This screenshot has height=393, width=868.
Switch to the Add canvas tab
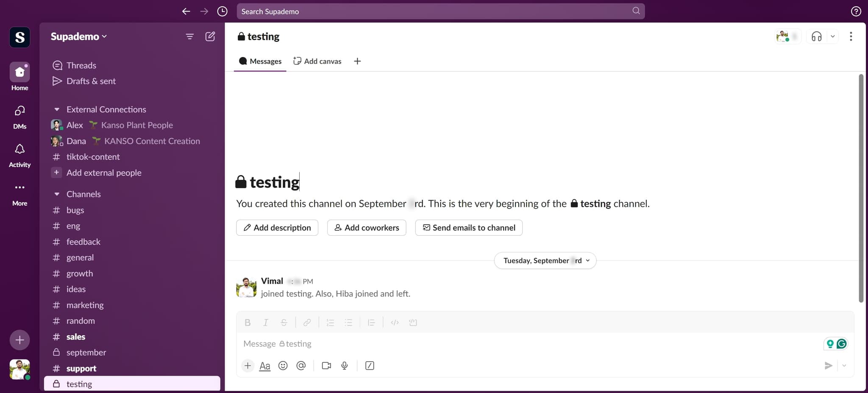click(x=317, y=61)
